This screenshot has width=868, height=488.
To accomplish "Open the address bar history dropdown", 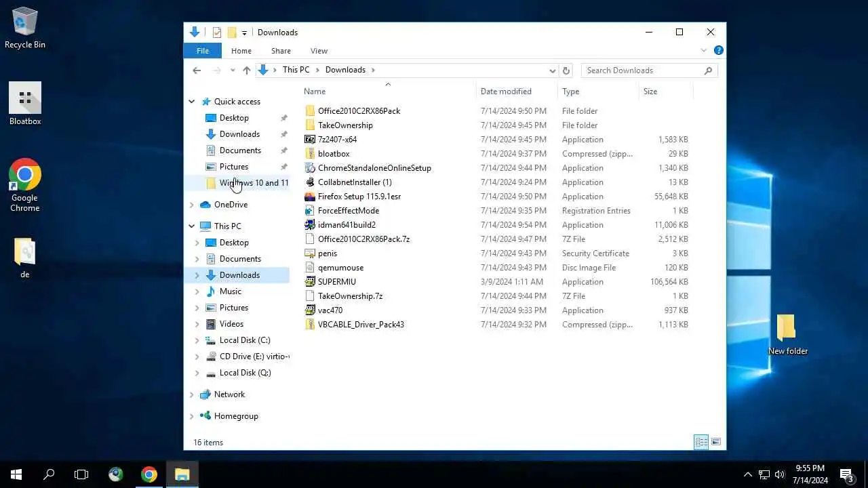I will [x=552, y=70].
